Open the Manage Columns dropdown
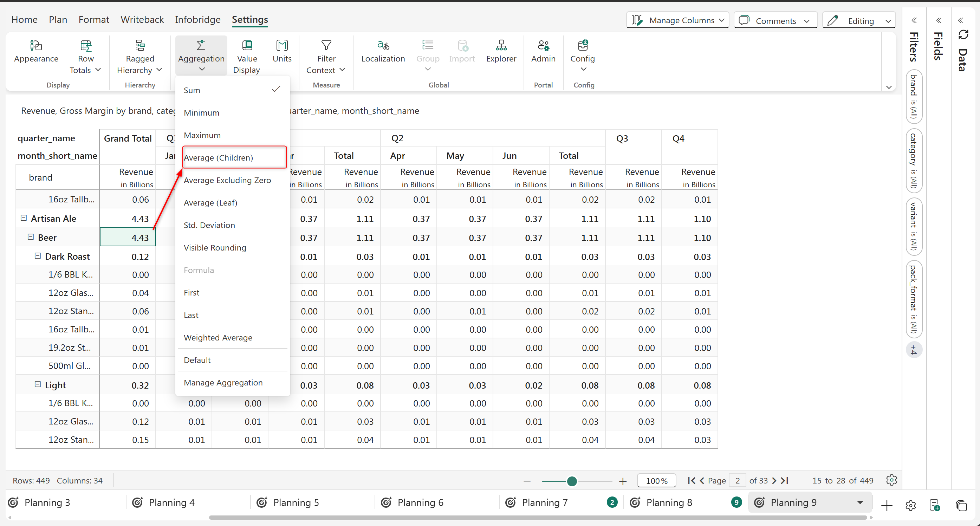This screenshot has width=980, height=526. [677, 20]
